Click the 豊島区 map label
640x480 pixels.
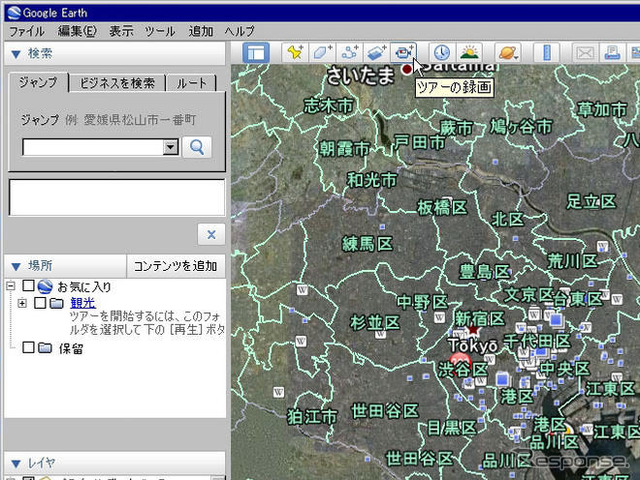click(485, 272)
